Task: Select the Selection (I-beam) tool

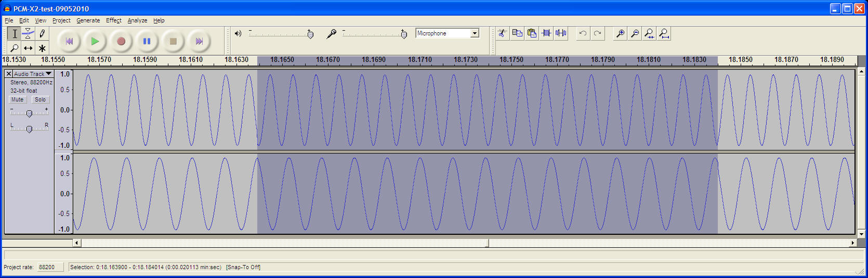Action: [15, 34]
